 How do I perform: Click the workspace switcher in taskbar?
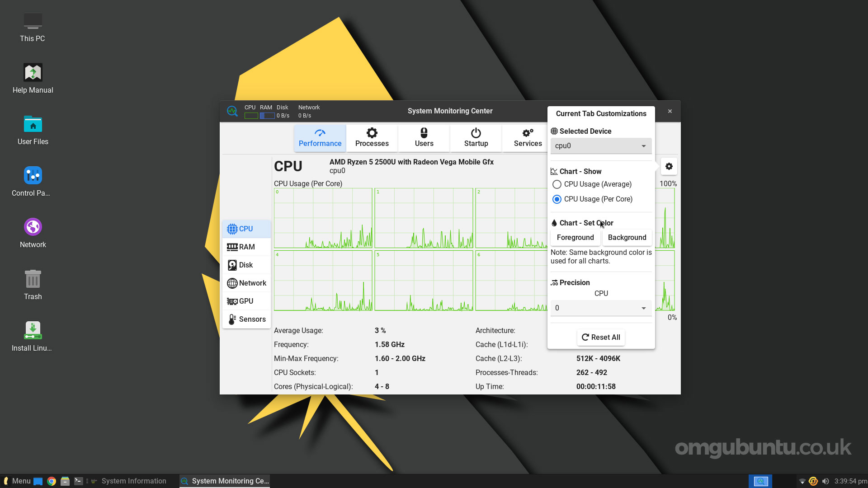pos(760,481)
